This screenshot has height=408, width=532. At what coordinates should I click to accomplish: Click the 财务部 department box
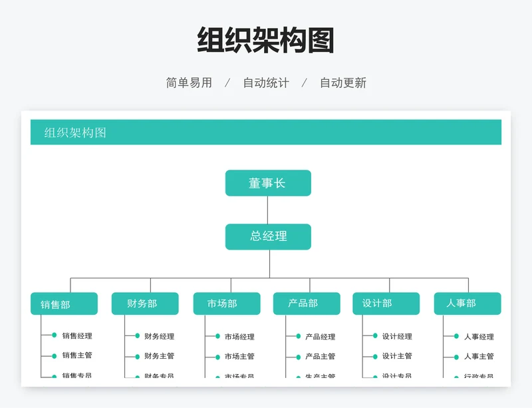click(145, 304)
